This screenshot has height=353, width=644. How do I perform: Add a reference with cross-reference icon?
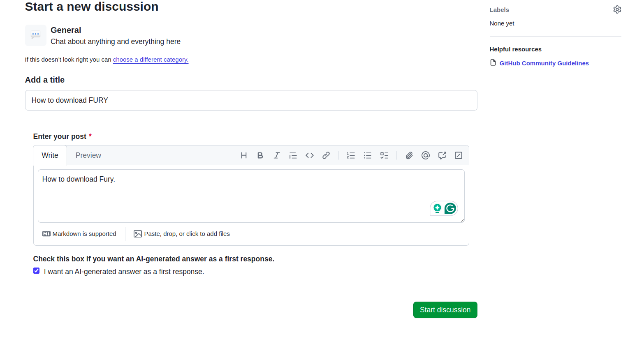pos(442,155)
